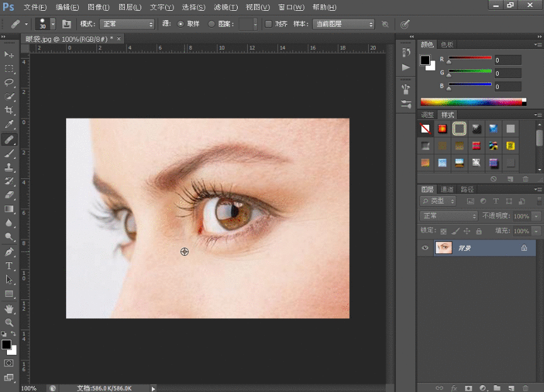Activate the Horizontal Type tool
Screen dimensions: 544x392
point(9,266)
